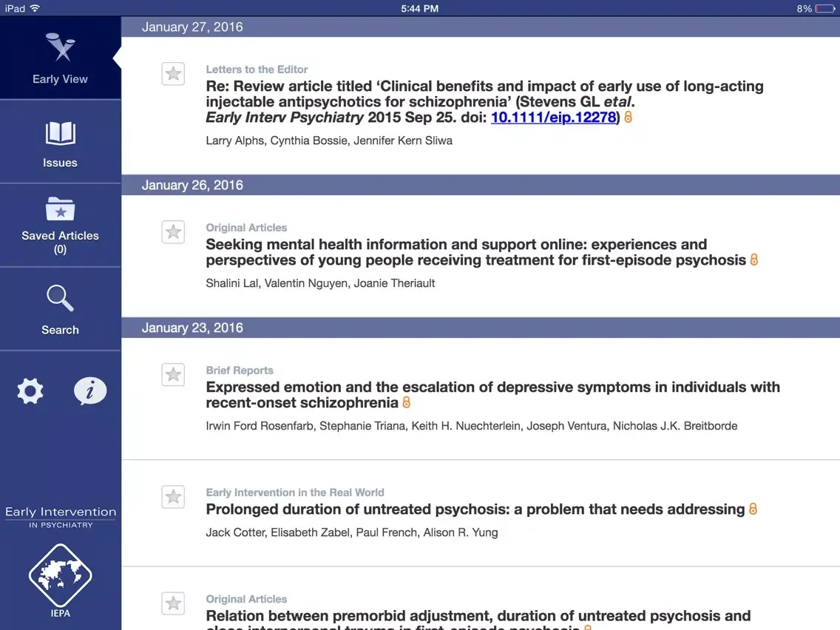Star the Expressed emotion article
Screen dimensions: 840x630
coord(173,375)
